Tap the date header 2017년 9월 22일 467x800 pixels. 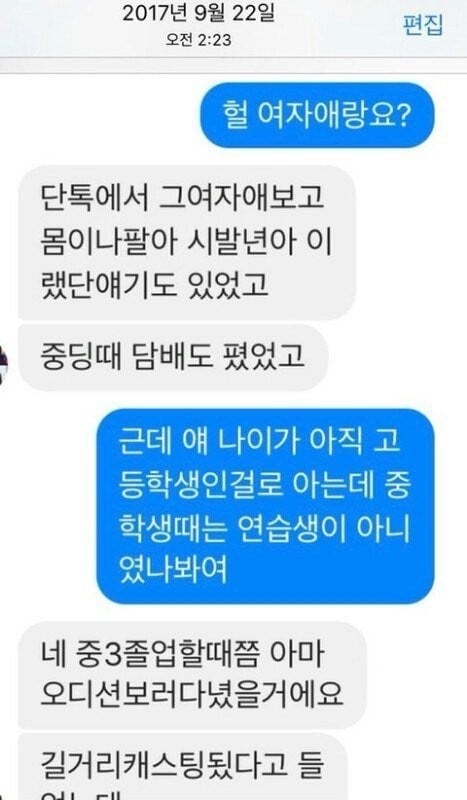[x=198, y=14]
